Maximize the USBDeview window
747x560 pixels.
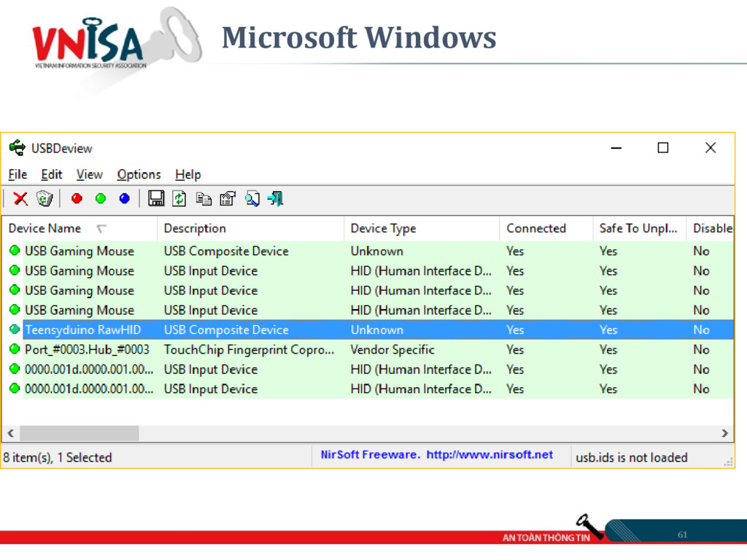(662, 148)
